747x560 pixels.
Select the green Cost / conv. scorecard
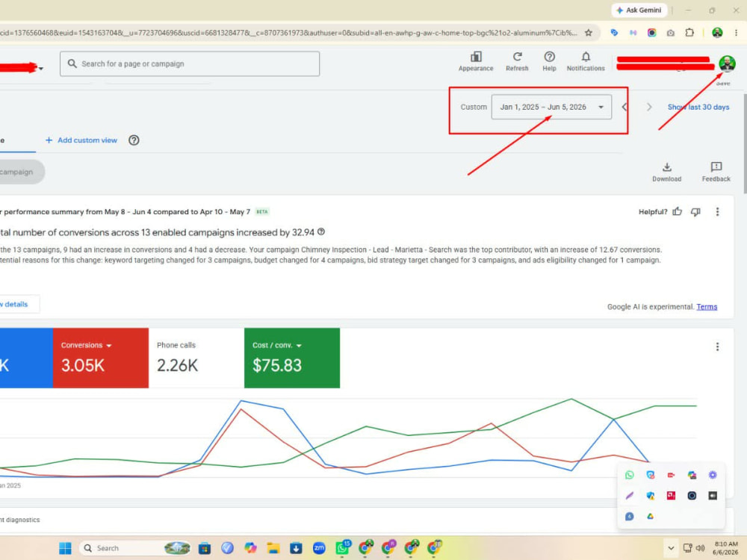292,358
